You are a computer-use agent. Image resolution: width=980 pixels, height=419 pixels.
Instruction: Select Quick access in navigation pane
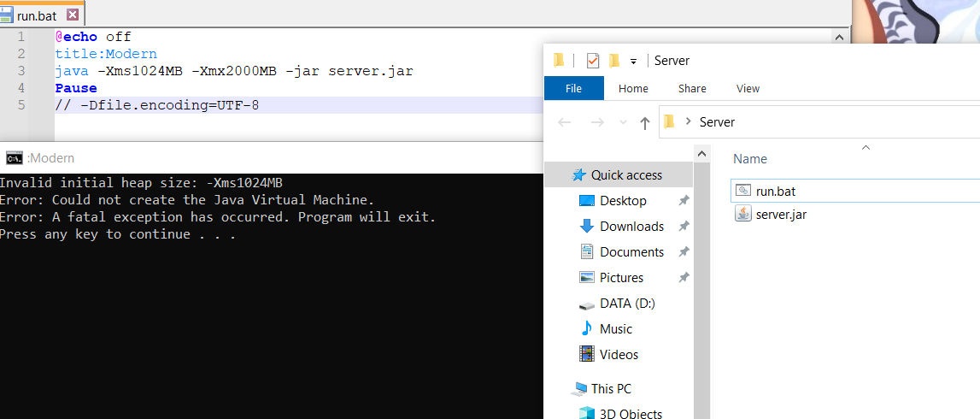tap(626, 174)
